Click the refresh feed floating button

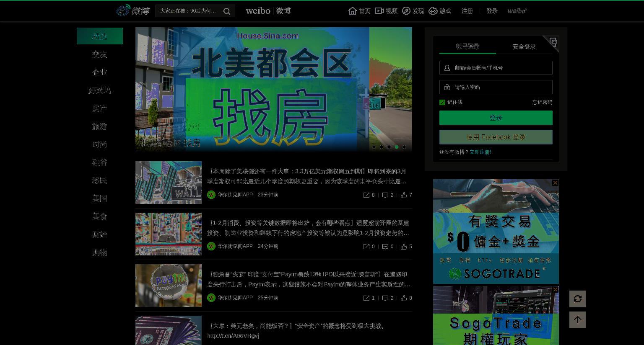pos(578,299)
